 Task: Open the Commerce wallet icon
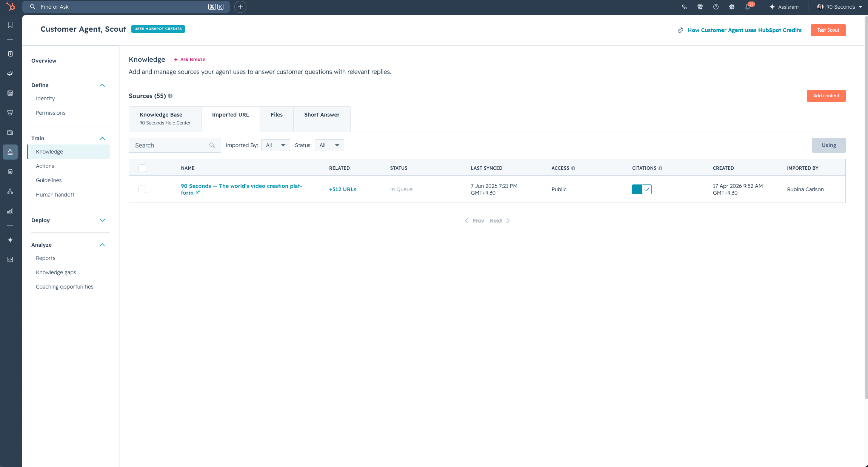pos(10,132)
